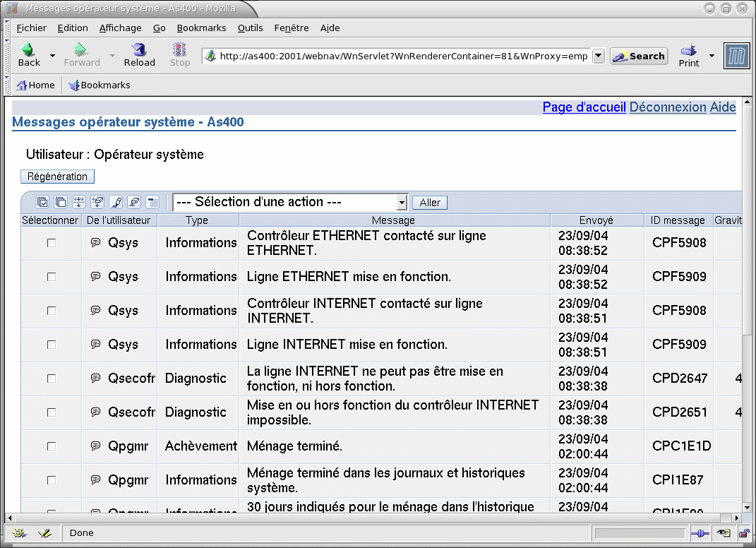Click the Select all icon in the table toolbar
This screenshot has width=756, height=548.
point(42,202)
